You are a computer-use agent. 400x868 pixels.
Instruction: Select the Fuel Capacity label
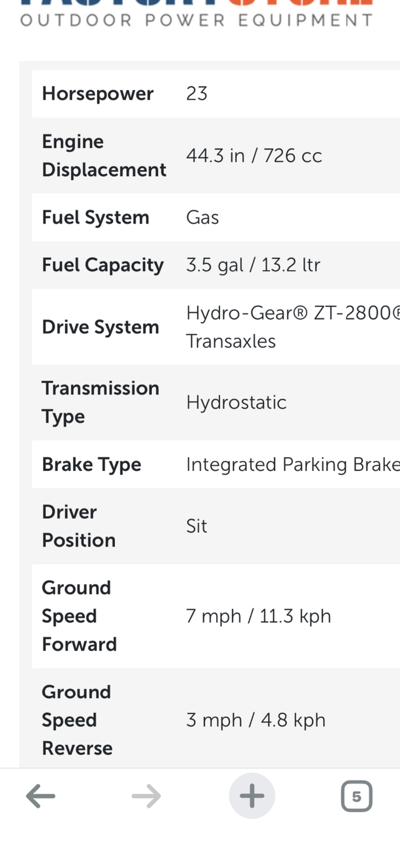tap(102, 265)
